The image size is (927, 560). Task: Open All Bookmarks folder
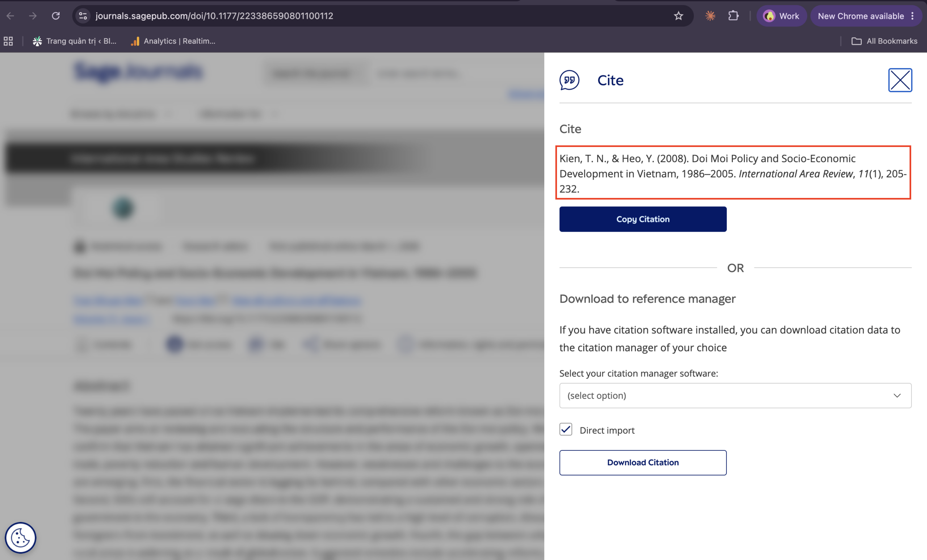pyautogui.click(x=884, y=41)
